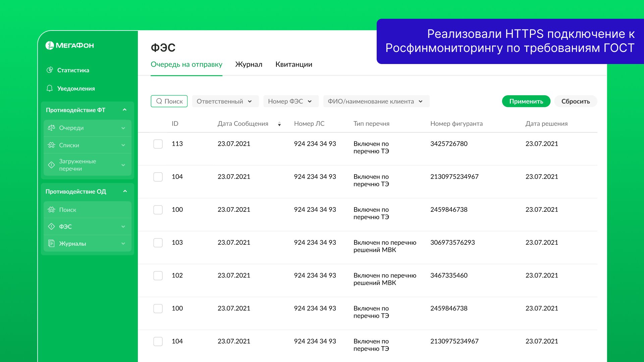Click the Notifications bell icon
Viewport: 644px width, 362px height.
50,88
